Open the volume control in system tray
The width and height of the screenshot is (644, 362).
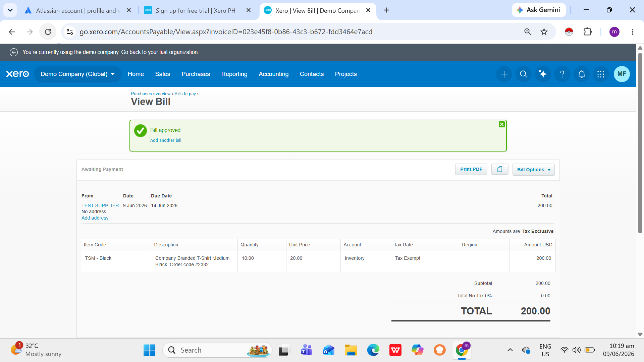tap(576, 350)
